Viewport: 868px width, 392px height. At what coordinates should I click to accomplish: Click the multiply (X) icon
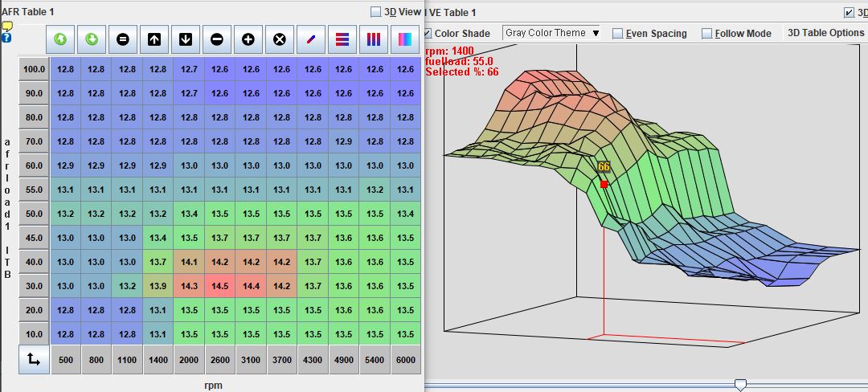[x=280, y=39]
